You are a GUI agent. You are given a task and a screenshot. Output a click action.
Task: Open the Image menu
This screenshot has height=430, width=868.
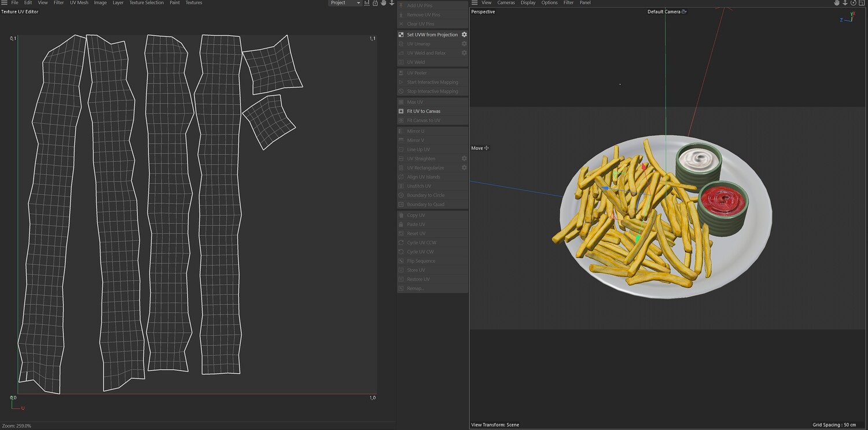(x=100, y=3)
